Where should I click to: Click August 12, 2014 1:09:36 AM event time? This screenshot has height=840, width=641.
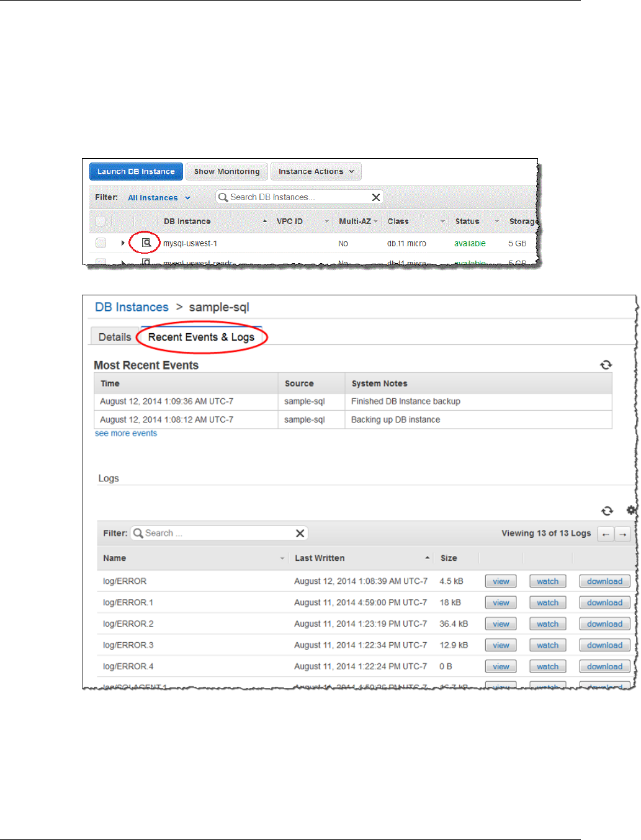tap(166, 401)
